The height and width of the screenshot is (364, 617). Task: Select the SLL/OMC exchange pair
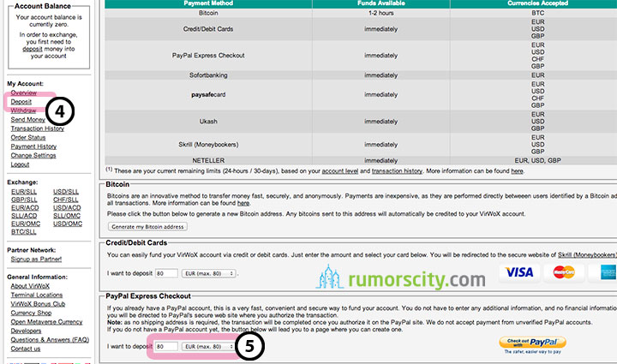67,216
